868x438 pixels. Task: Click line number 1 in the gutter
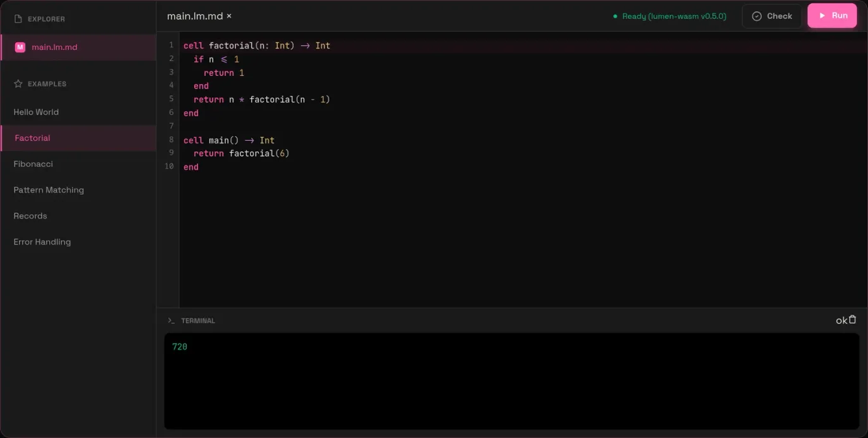pos(171,45)
